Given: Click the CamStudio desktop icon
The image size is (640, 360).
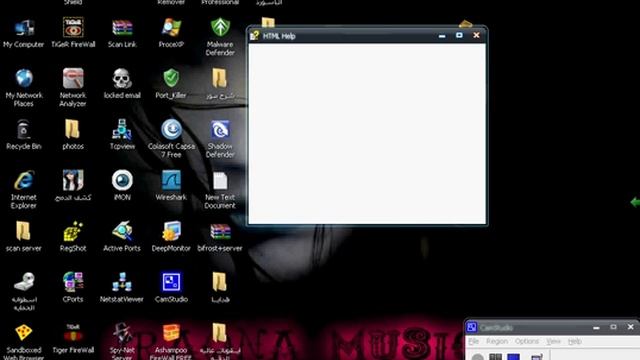Looking at the screenshot, I should point(171,282).
